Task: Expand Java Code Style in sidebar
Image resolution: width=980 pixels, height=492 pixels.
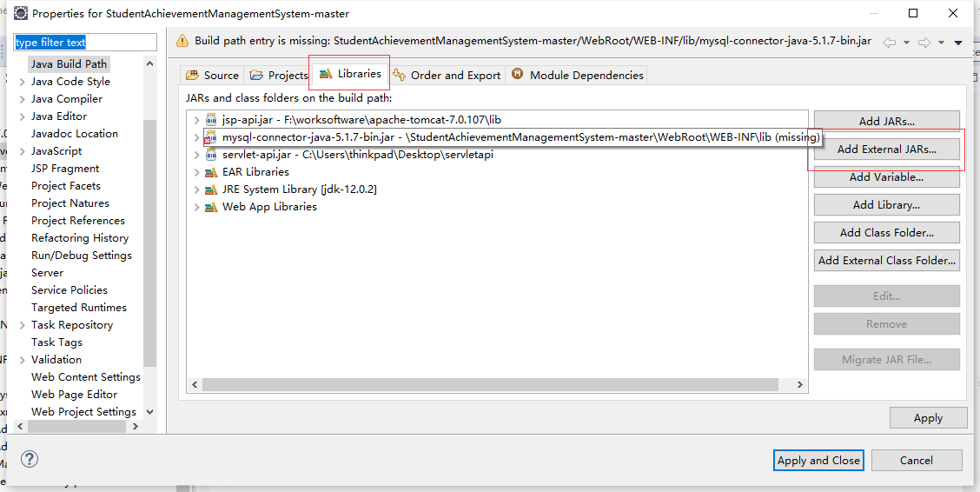Action: coord(23,81)
